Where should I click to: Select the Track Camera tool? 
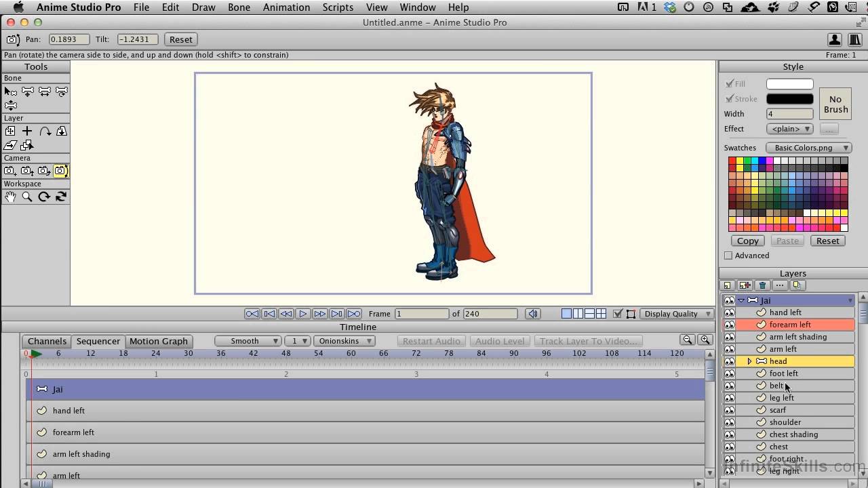tap(10, 171)
